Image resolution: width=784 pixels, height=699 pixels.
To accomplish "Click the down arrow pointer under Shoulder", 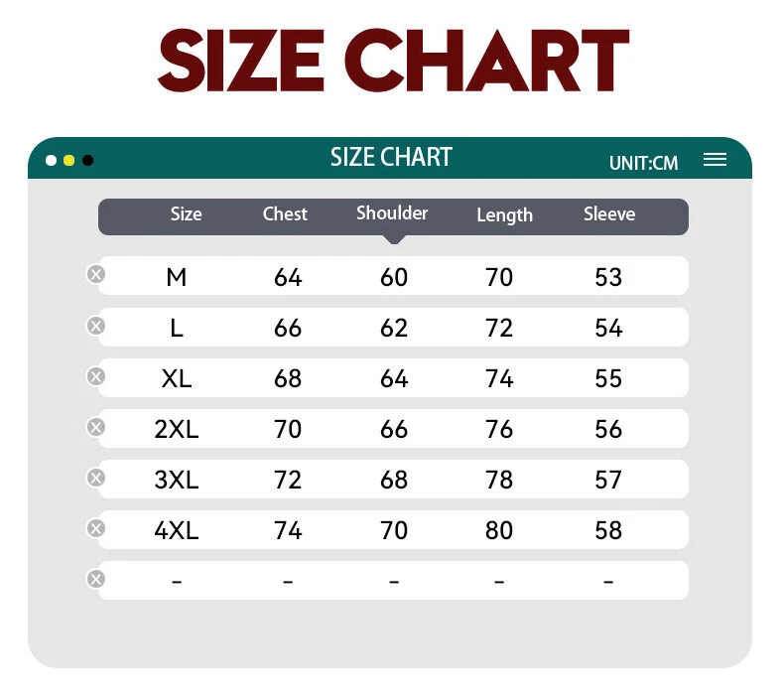I will [x=394, y=238].
